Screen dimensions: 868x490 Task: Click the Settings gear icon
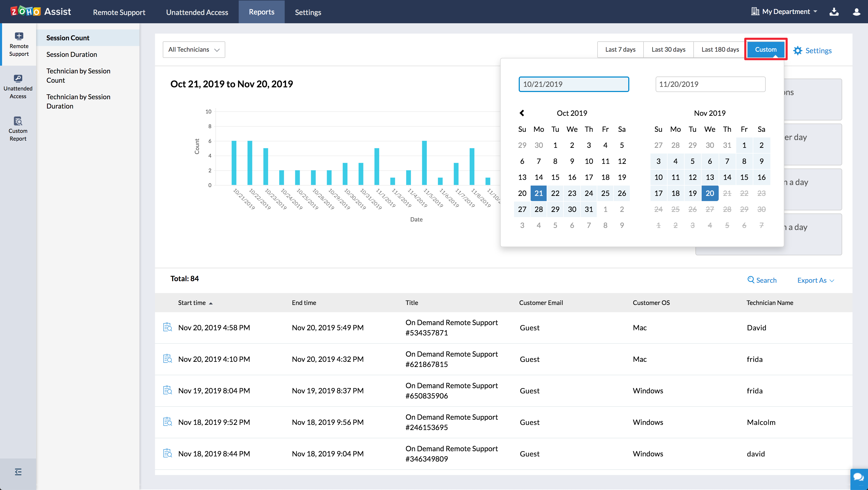(x=797, y=51)
